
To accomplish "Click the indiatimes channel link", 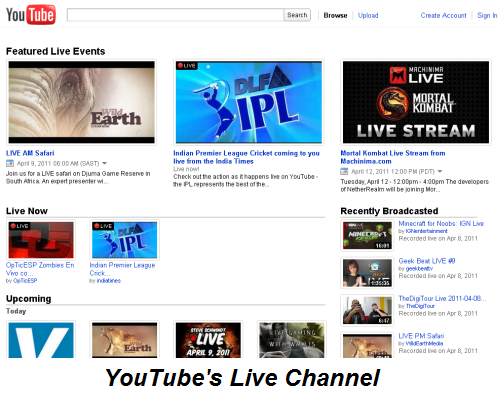I will click(109, 281).
